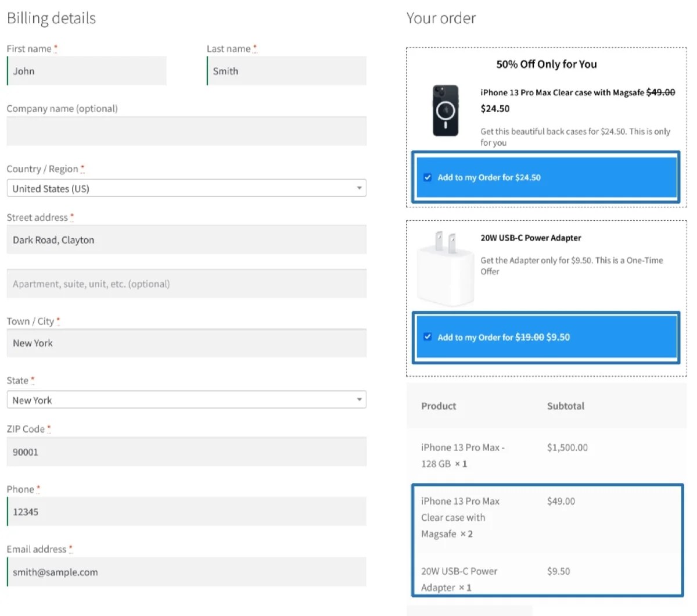Focus the Last name input field
The width and height of the screenshot is (697, 616).
[x=287, y=71]
